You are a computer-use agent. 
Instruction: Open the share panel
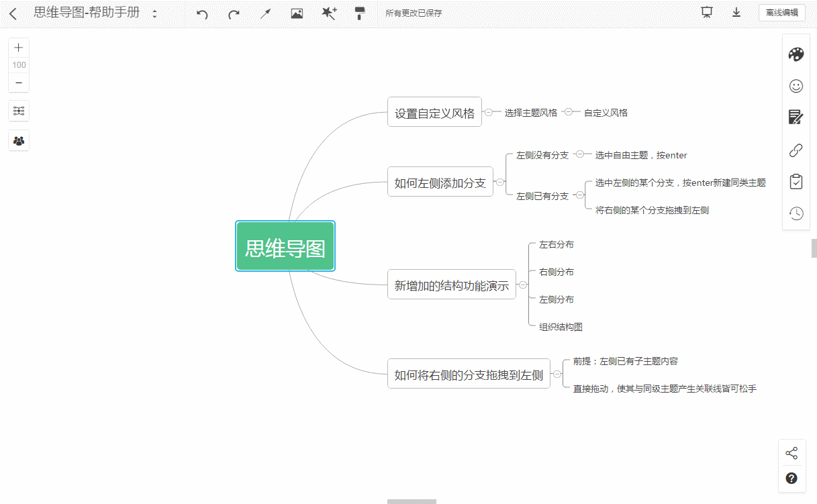[x=792, y=453]
